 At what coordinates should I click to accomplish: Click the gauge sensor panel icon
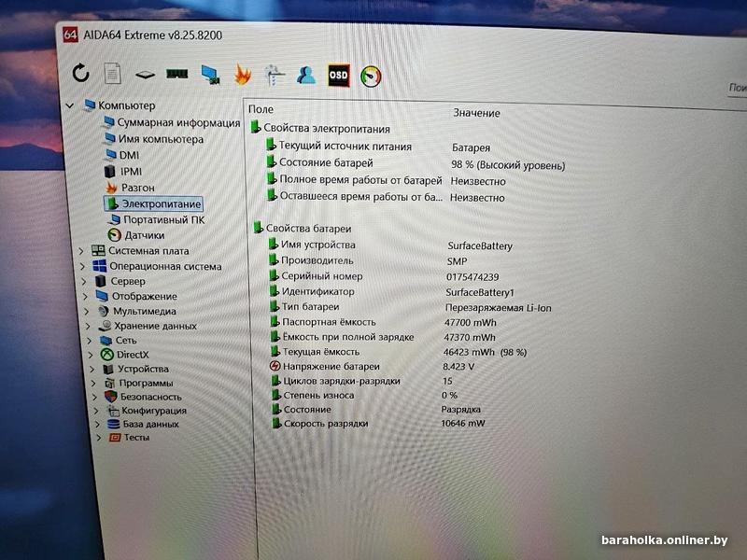(371, 77)
